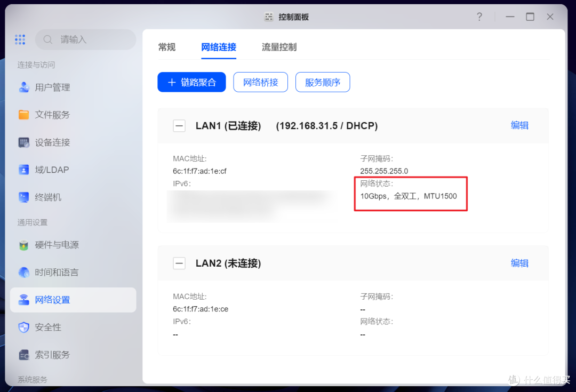
Task: Focus the 请输入 search field
Action: tap(85, 39)
